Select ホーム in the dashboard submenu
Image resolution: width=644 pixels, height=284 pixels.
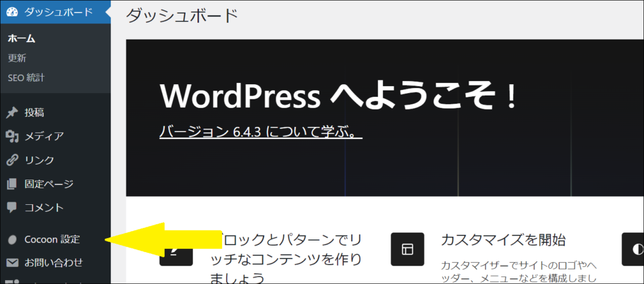pos(21,39)
